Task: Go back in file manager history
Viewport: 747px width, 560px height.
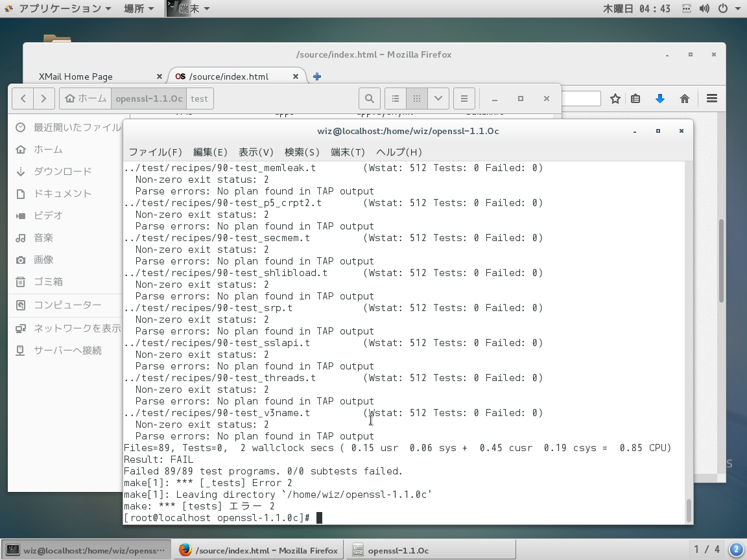Action: pyautogui.click(x=23, y=99)
